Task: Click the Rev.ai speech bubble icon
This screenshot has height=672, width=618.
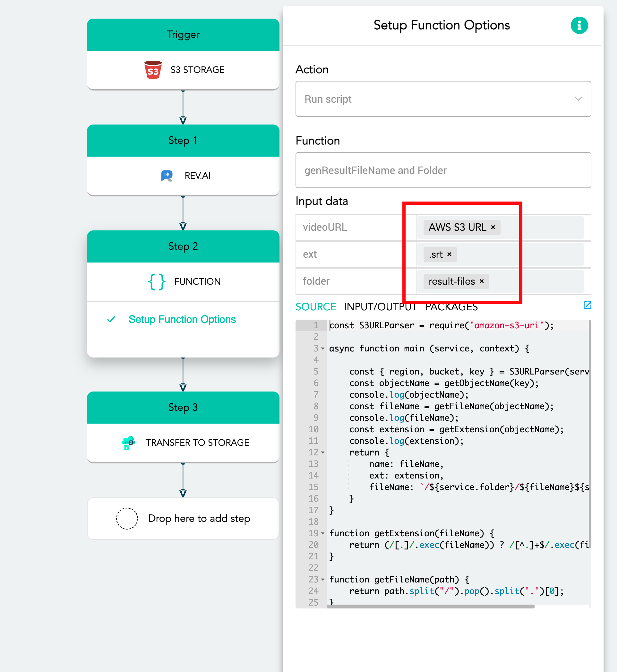Action: tap(167, 176)
